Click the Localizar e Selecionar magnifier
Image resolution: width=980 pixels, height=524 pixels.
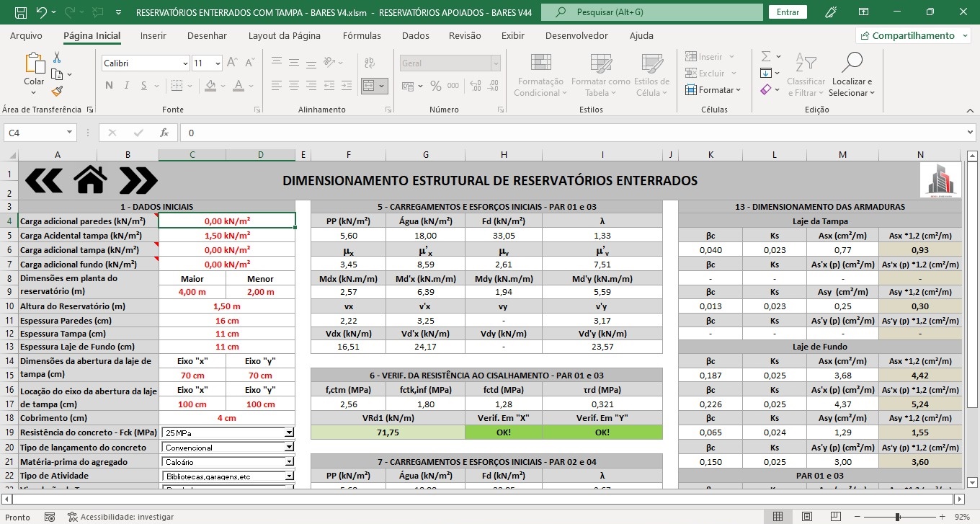point(852,63)
